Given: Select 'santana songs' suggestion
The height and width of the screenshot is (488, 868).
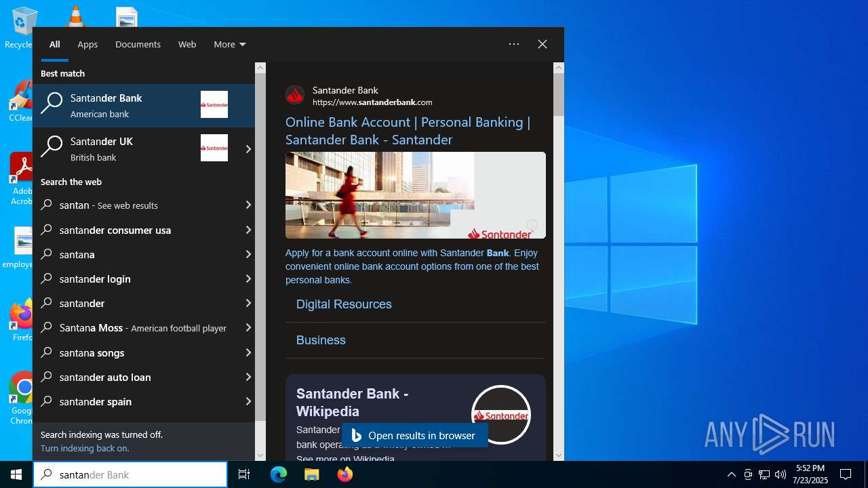Looking at the screenshot, I should coord(137,352).
